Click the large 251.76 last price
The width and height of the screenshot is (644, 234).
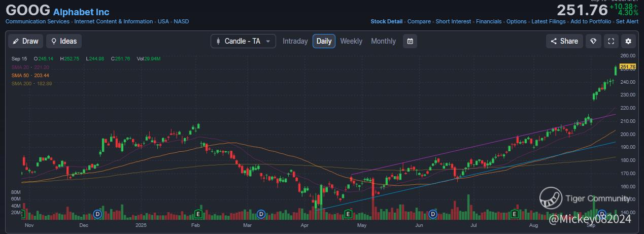click(582, 10)
